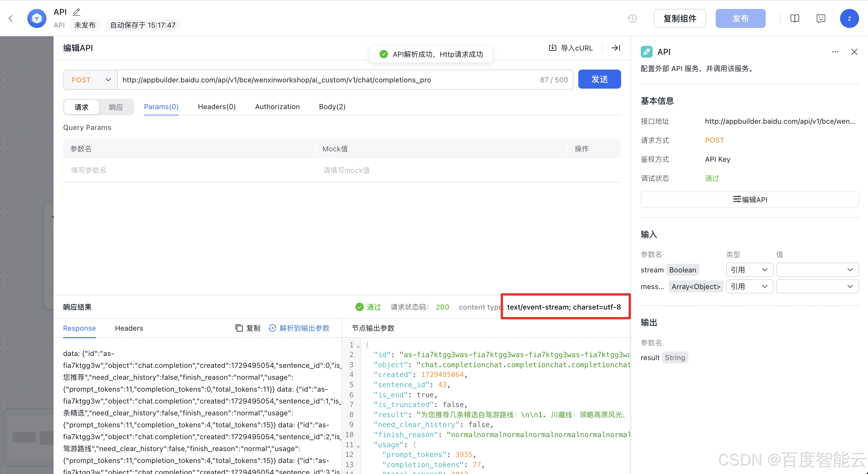Select the 请求 segment toggle

tap(81, 107)
